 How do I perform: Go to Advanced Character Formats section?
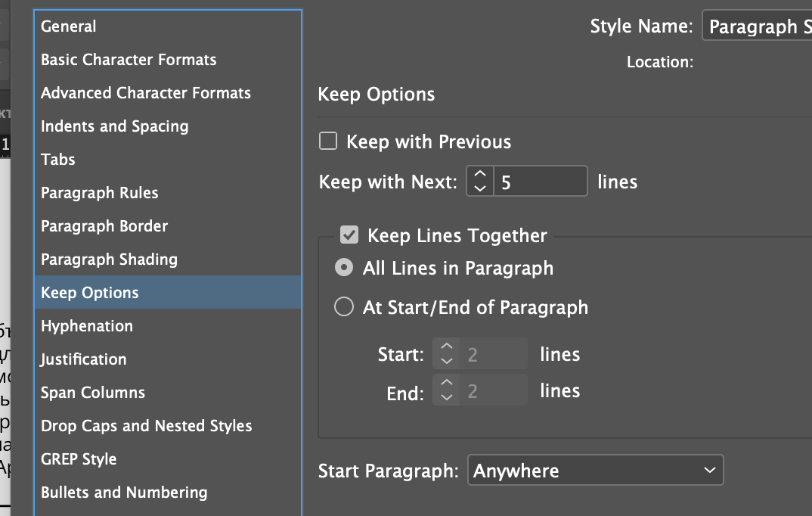click(x=146, y=93)
